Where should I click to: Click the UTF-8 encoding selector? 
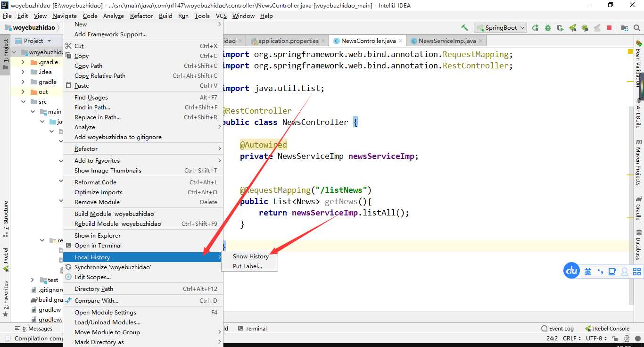596,339
